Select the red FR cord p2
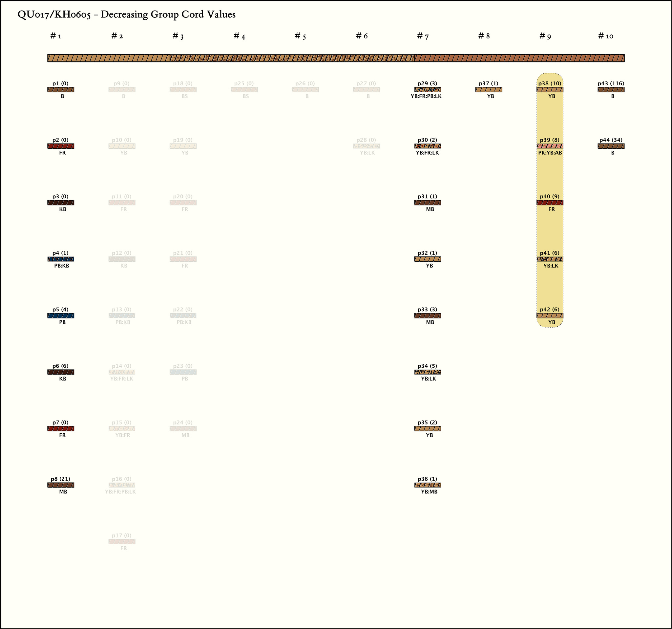This screenshot has height=629, width=672. [60, 146]
